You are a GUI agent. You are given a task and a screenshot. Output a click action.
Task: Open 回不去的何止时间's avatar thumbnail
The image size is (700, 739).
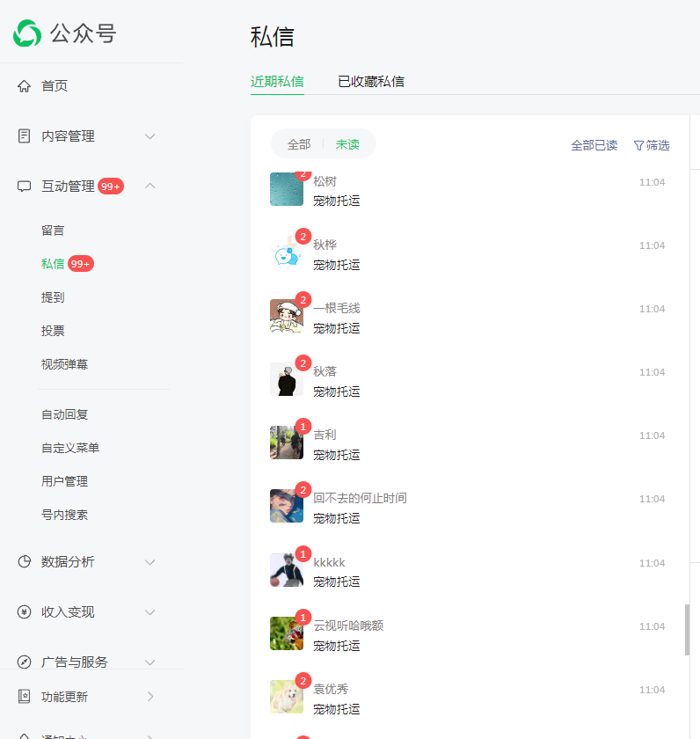[x=287, y=506]
